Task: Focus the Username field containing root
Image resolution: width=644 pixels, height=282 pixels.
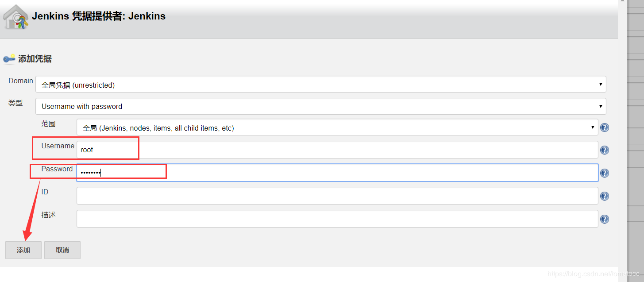Action: [337, 150]
